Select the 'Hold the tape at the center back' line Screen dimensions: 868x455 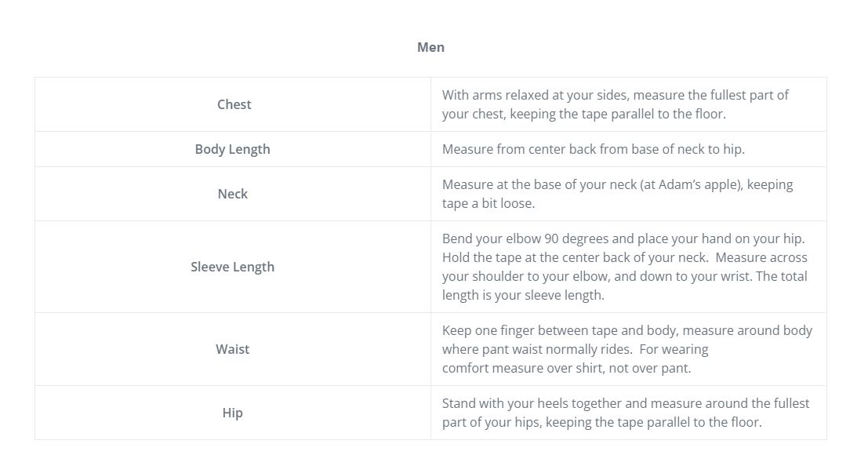624,257
